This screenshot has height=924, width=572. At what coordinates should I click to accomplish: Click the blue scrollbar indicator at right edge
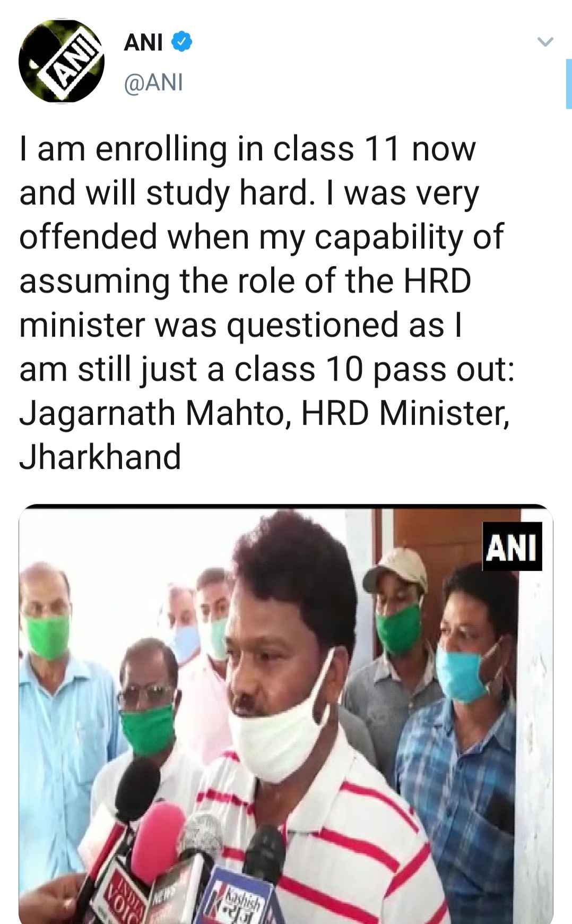point(568,84)
